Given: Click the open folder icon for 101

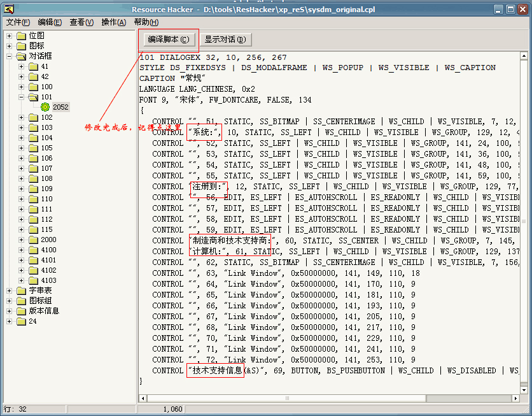Looking at the screenshot, I should tap(33, 97).
